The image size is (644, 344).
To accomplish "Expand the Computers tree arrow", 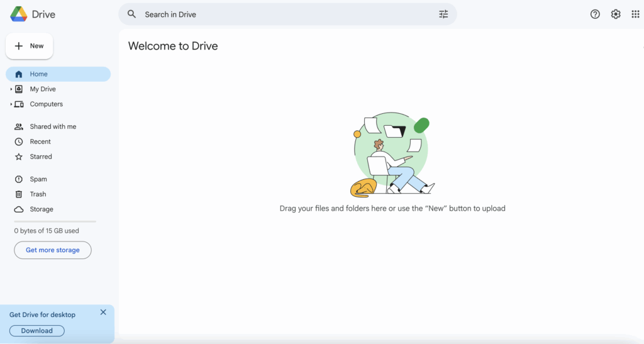I will pyautogui.click(x=11, y=104).
